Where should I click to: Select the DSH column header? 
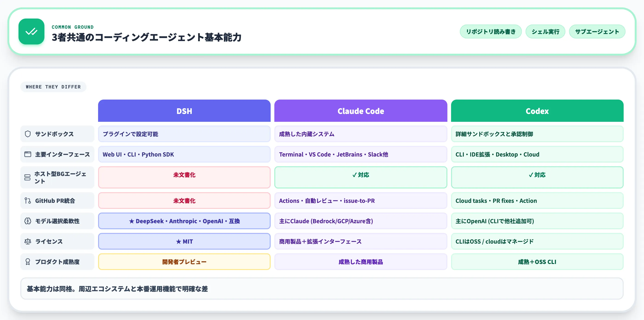184,111
